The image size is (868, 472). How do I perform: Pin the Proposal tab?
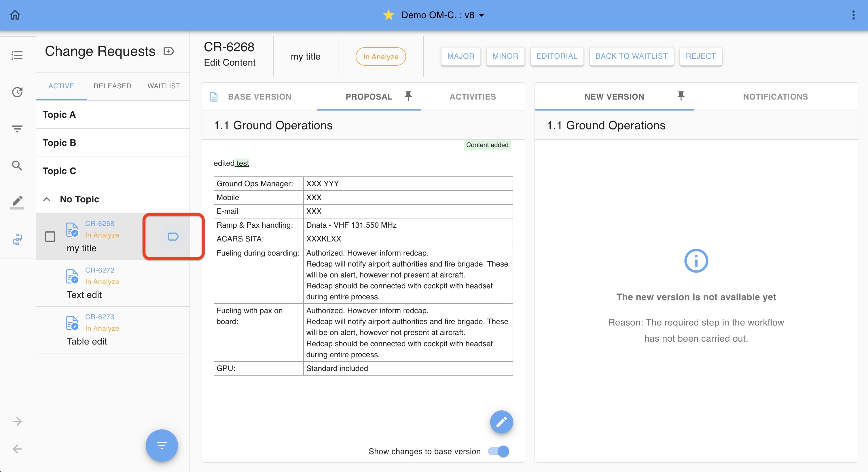pyautogui.click(x=408, y=96)
